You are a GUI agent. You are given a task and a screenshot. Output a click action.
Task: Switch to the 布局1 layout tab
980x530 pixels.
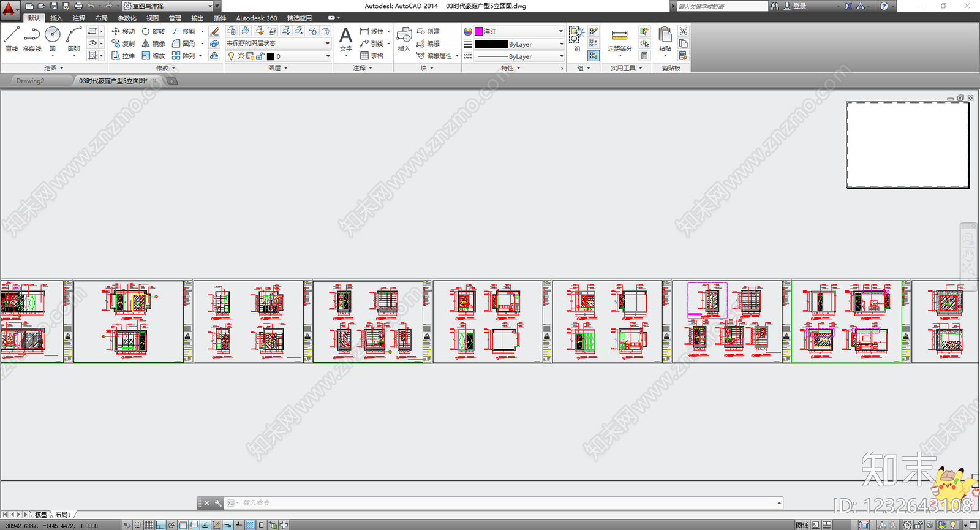click(x=62, y=515)
